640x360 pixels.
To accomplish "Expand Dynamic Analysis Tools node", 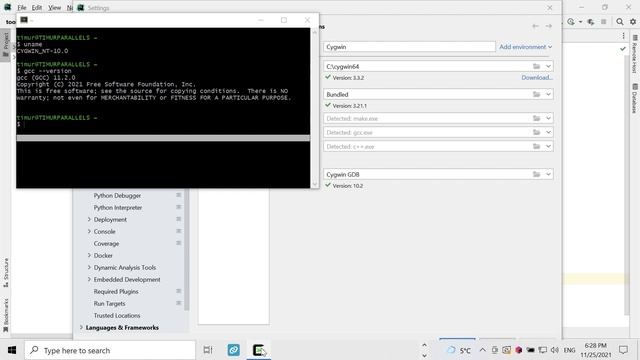I will [89, 267].
